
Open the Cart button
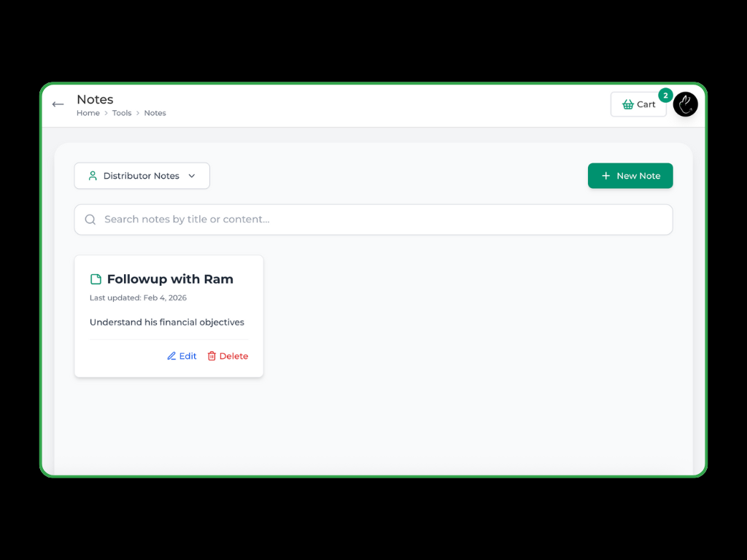(638, 104)
